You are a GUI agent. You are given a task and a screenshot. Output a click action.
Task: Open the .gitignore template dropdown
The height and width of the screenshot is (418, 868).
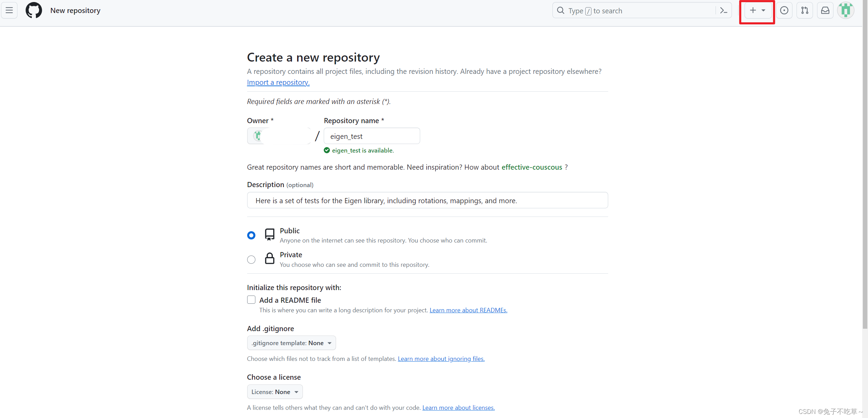click(x=291, y=343)
